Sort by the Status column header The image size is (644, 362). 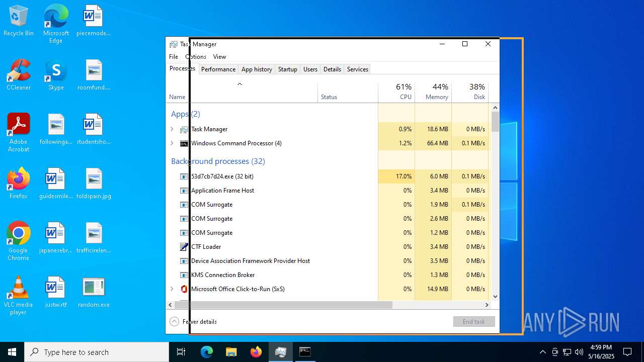click(x=348, y=92)
